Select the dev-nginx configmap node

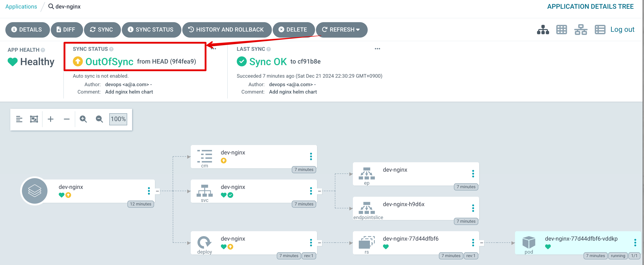[x=254, y=157]
